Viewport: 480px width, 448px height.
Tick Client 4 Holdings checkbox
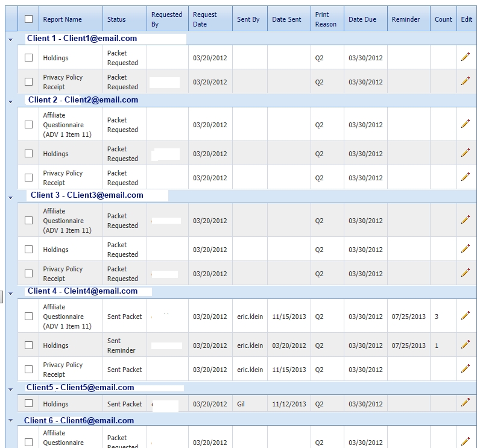point(28,345)
